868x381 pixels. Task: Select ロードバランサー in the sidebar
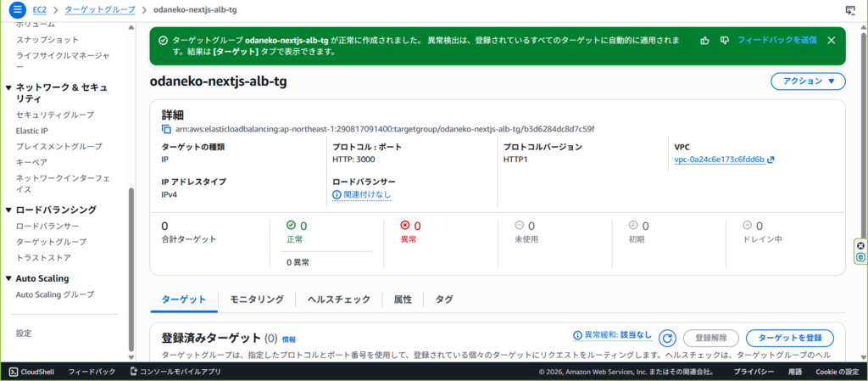[x=47, y=227]
